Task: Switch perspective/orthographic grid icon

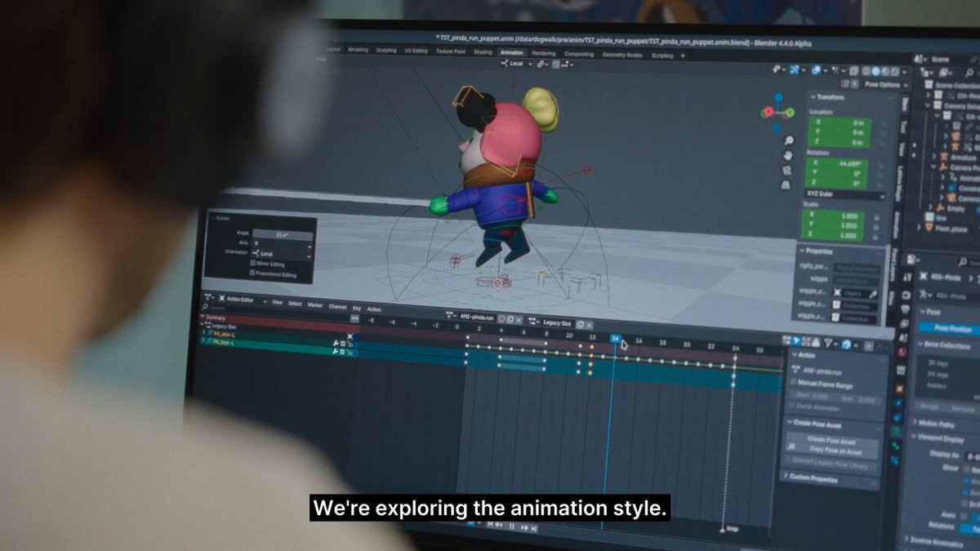Action: 785,185
